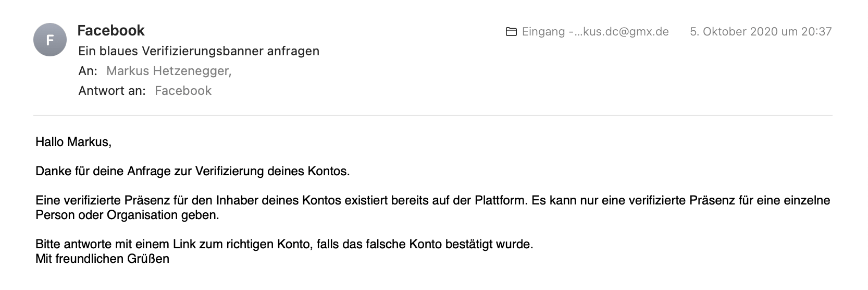Image resolution: width=868 pixels, height=290 pixels.
Task: Click the word "Plattform" in the message
Action: coord(500,200)
